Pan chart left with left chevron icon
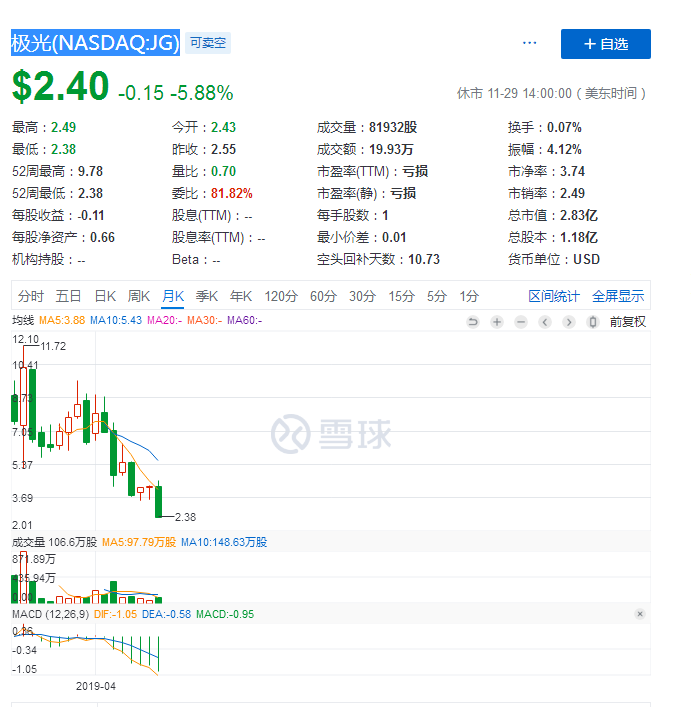 coord(545,322)
